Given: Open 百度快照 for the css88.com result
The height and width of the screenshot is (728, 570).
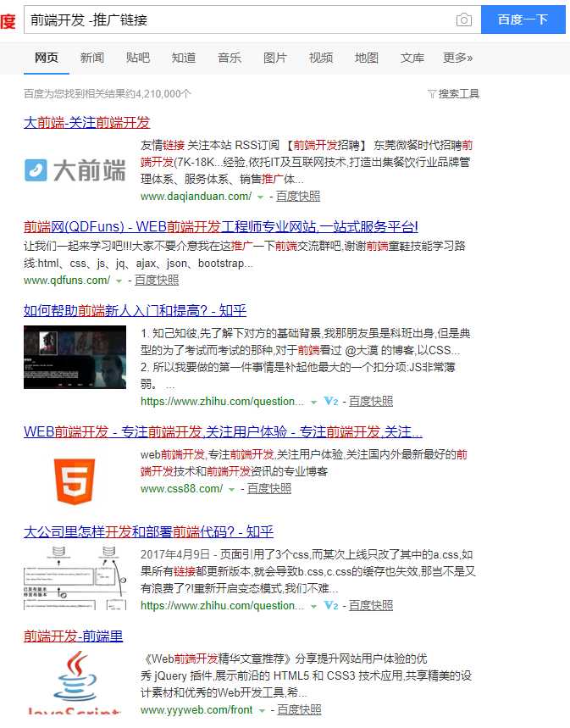Looking at the screenshot, I should (x=269, y=488).
